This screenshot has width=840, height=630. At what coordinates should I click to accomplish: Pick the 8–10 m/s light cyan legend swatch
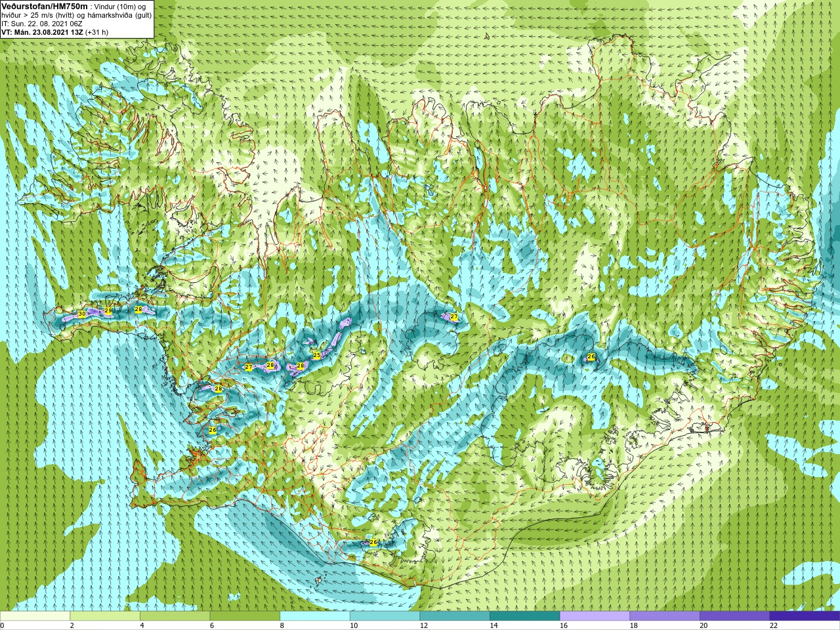click(x=315, y=616)
